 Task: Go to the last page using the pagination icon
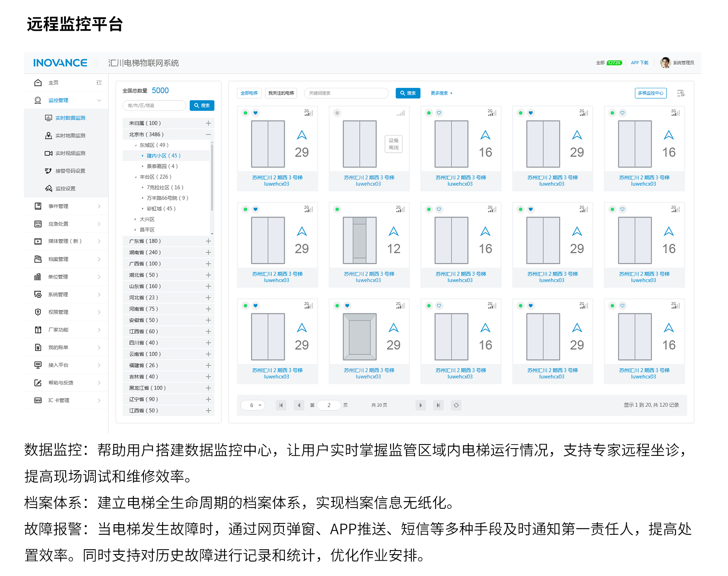[438, 405]
